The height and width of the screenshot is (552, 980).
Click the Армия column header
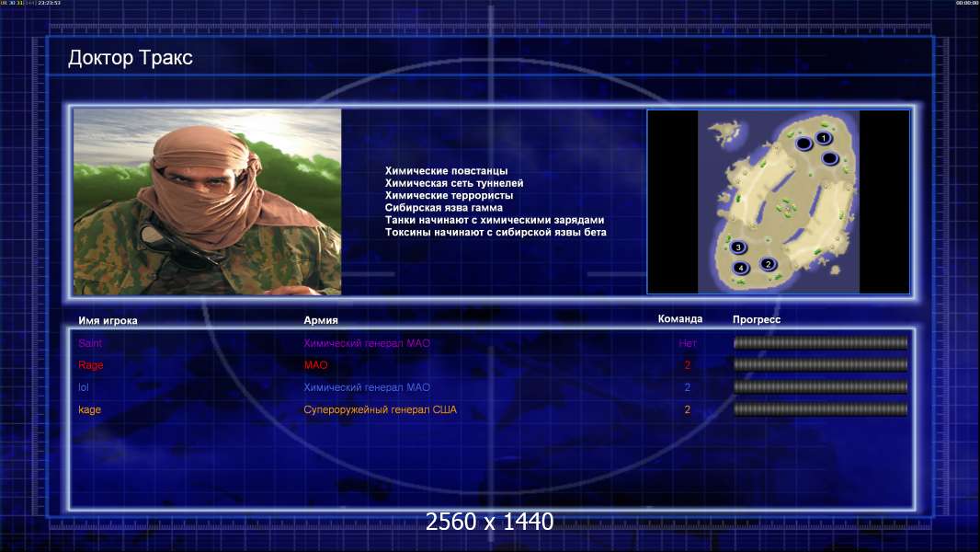tap(321, 320)
